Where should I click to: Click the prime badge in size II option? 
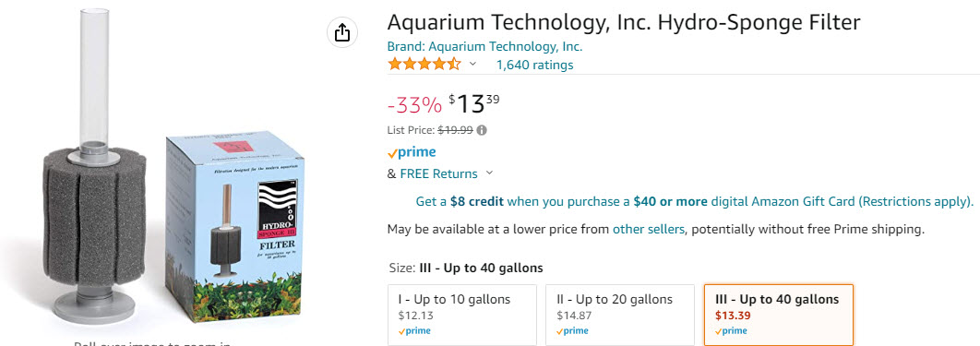(x=572, y=331)
